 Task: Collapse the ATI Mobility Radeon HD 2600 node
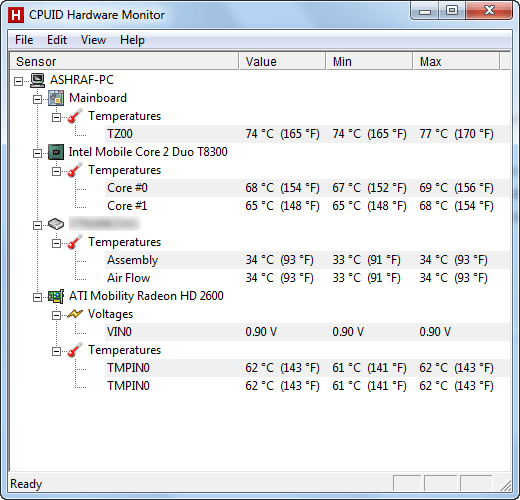[x=38, y=297]
